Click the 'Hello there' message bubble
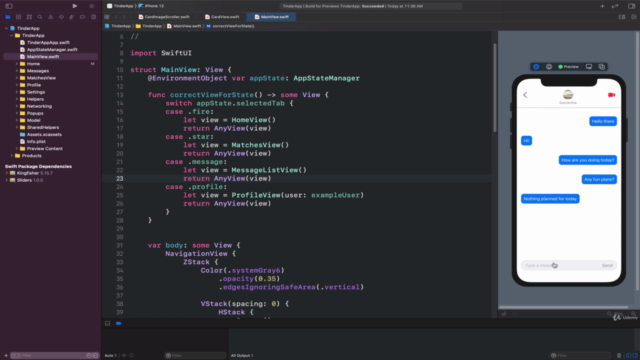The image size is (640, 360). (603, 121)
